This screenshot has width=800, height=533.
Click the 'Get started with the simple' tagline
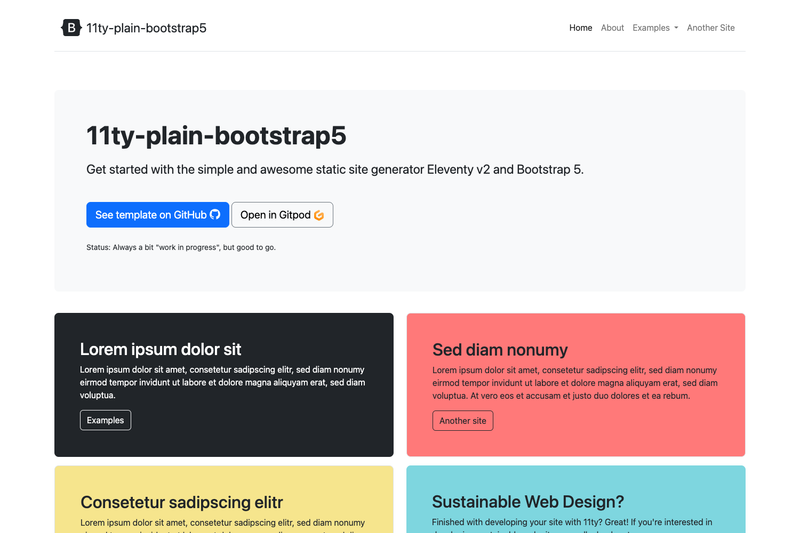(x=335, y=169)
